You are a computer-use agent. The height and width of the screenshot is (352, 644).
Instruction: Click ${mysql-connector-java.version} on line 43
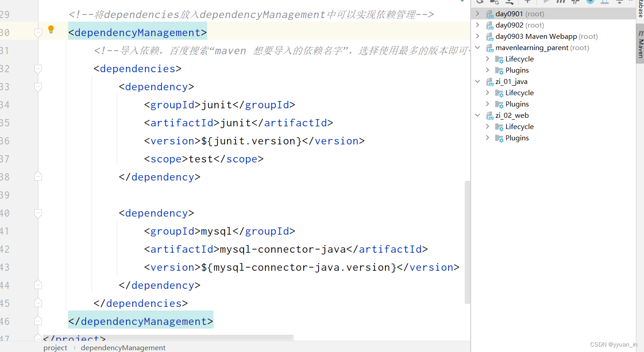coord(299,267)
